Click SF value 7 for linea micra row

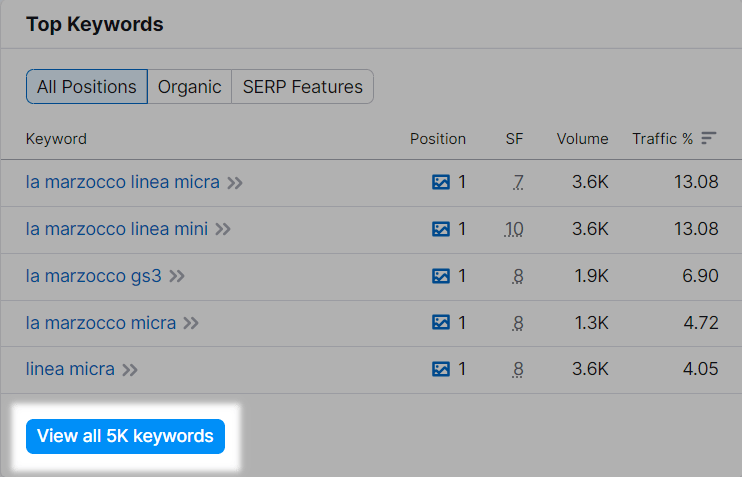[x=518, y=183]
